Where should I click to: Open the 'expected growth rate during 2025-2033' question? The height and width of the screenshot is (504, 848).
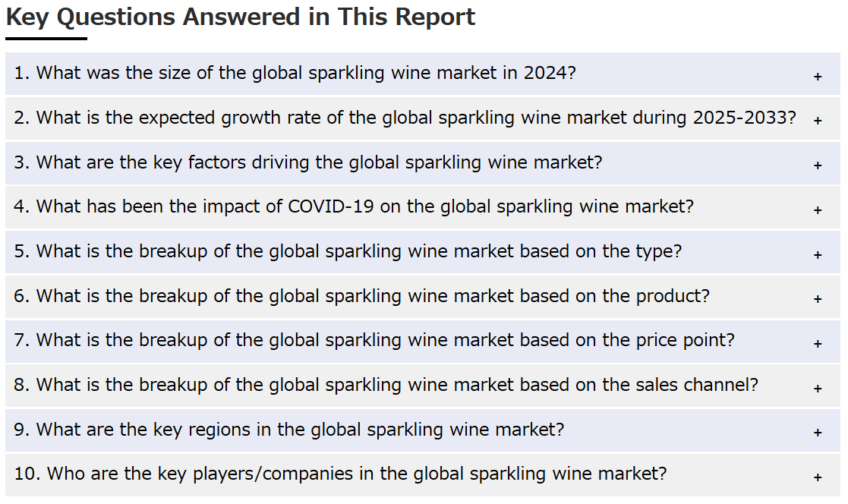click(422, 118)
